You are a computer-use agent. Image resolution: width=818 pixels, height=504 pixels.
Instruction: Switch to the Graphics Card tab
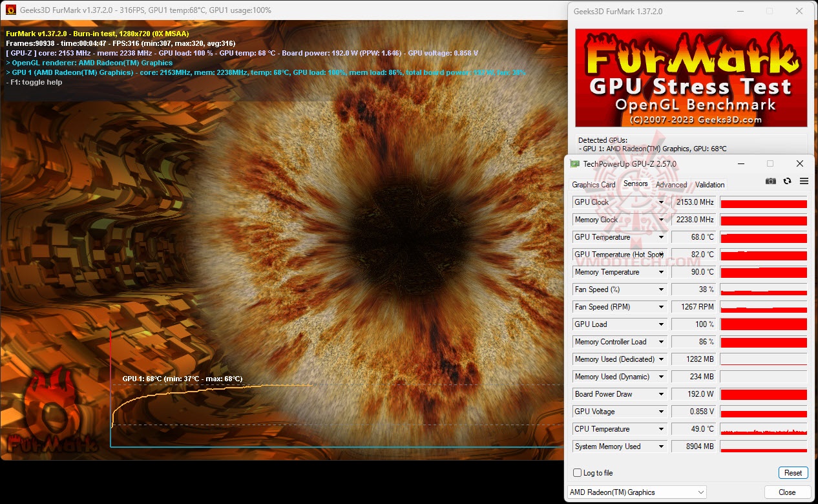[594, 185]
